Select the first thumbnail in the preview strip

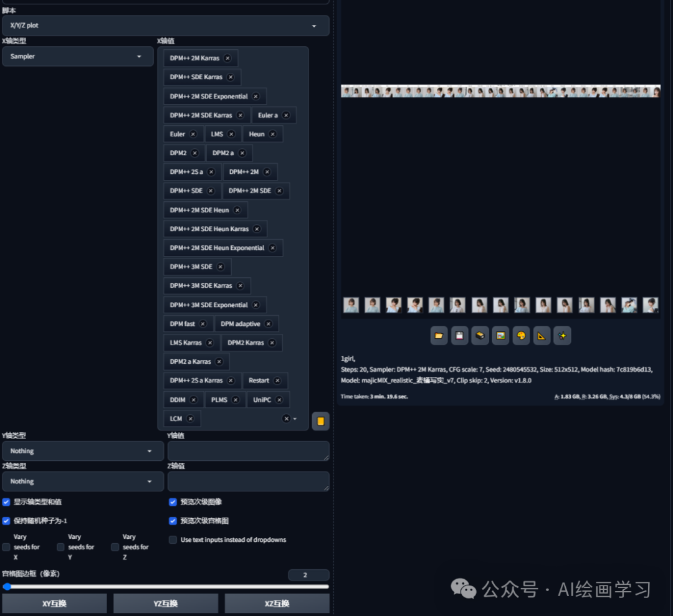pyautogui.click(x=351, y=305)
